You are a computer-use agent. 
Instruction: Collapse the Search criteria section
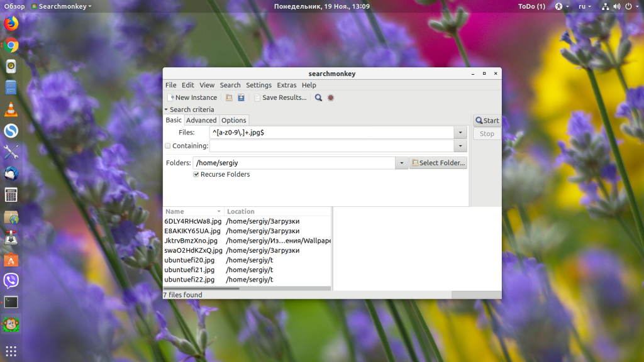click(x=167, y=109)
